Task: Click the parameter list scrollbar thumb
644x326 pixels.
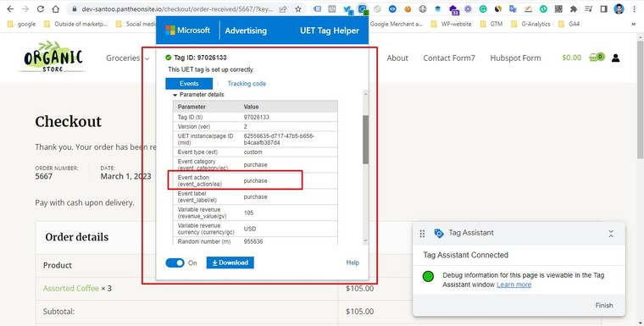Action: tap(365, 140)
